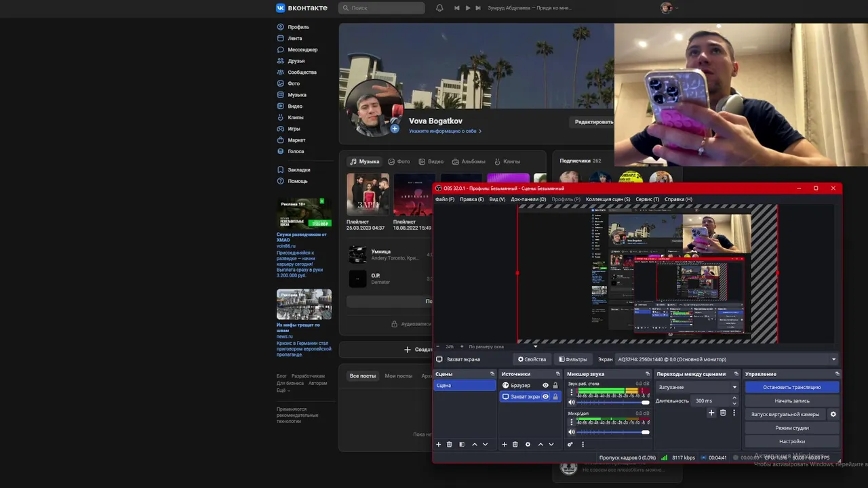Play the track in VK header player
Viewport: 868px width, 488px height.
(468, 8)
